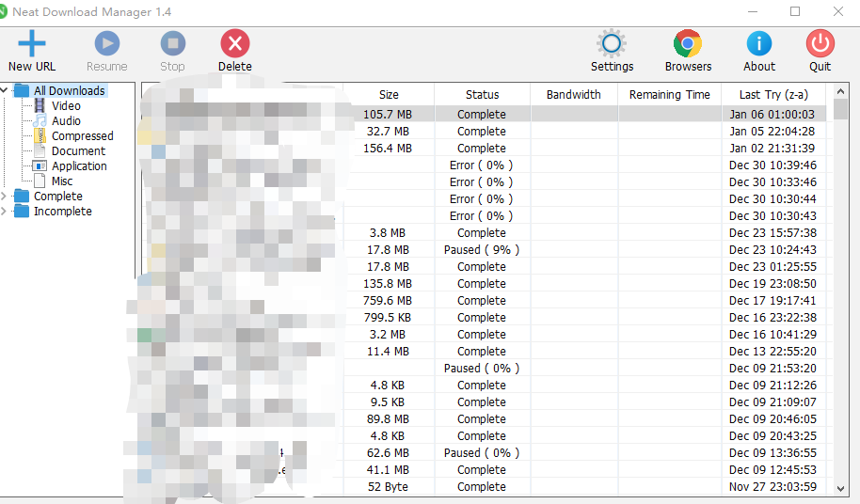Click the About info icon
This screenshot has width=860, height=504.
[758, 43]
